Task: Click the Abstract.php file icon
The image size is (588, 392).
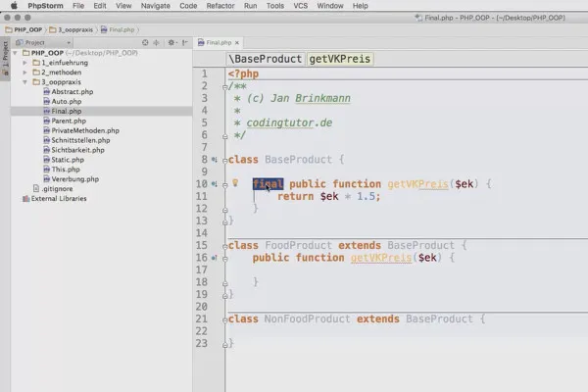Action: pos(46,91)
